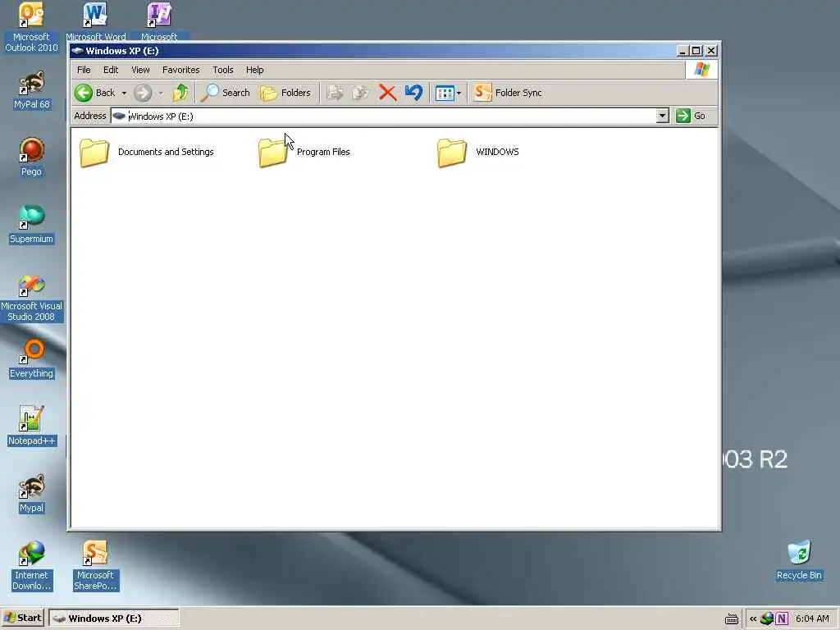Click the drive icon in the title bar
This screenshot has width=840, height=630.
tap(78, 51)
